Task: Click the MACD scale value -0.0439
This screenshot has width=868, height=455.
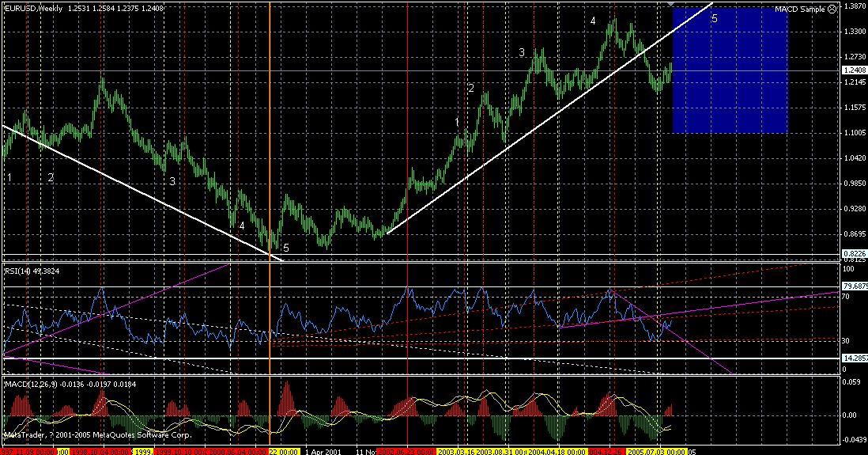Action: (x=855, y=439)
